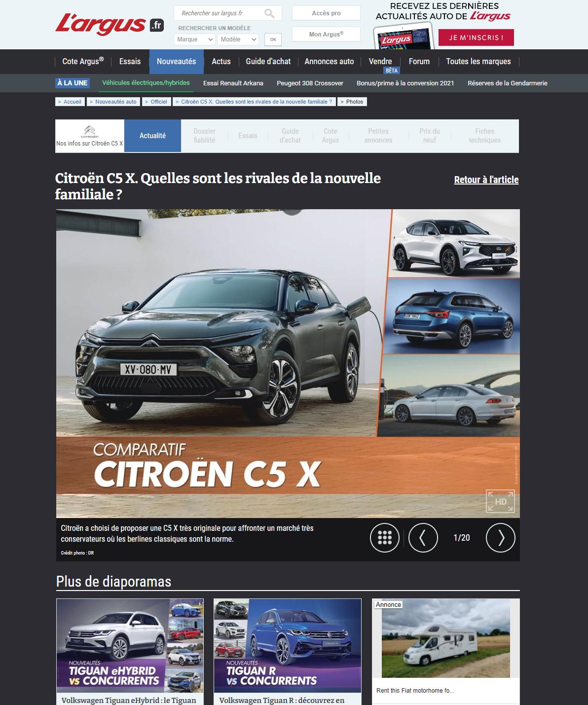588x705 pixels.
Task: Open the HD fullscreen view icon
Action: (500, 501)
